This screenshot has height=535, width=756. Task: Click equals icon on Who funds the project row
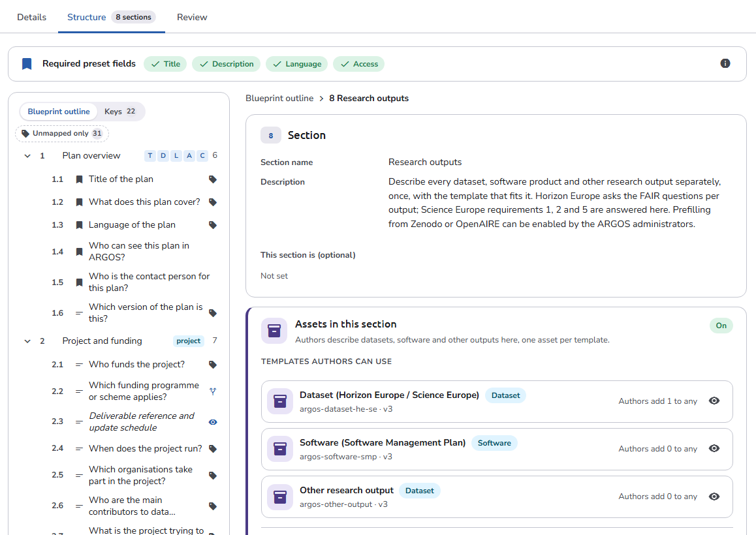[79, 365]
